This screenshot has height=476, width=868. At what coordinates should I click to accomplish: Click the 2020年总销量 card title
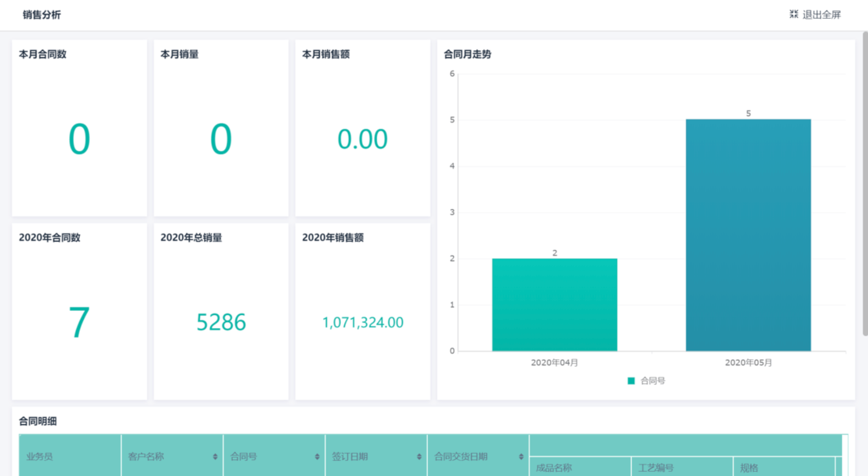coord(191,238)
